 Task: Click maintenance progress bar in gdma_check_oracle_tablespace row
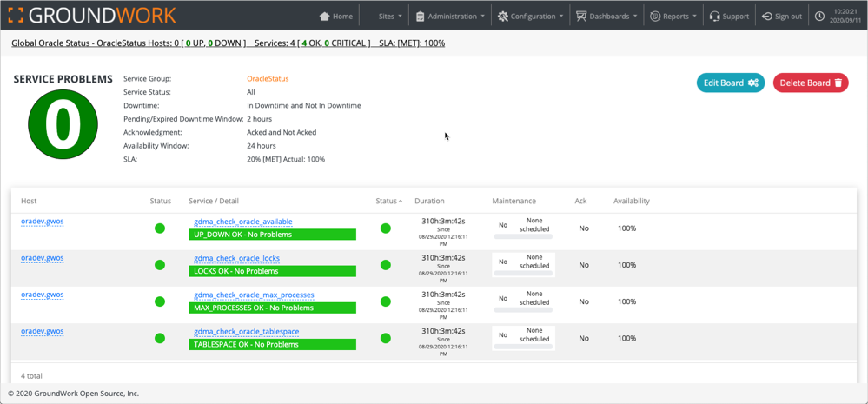523,347
